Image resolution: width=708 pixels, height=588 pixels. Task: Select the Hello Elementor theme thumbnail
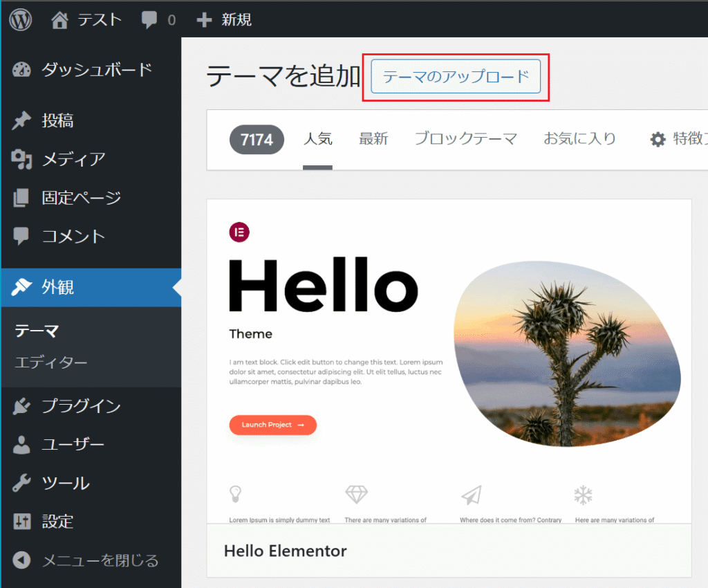(x=449, y=361)
